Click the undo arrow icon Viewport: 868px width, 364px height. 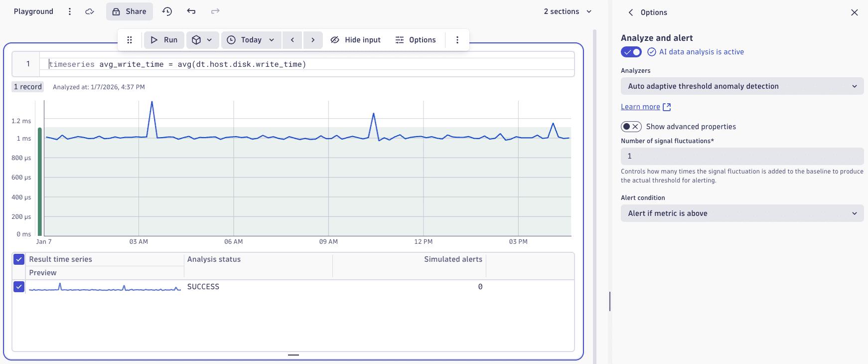click(x=191, y=11)
